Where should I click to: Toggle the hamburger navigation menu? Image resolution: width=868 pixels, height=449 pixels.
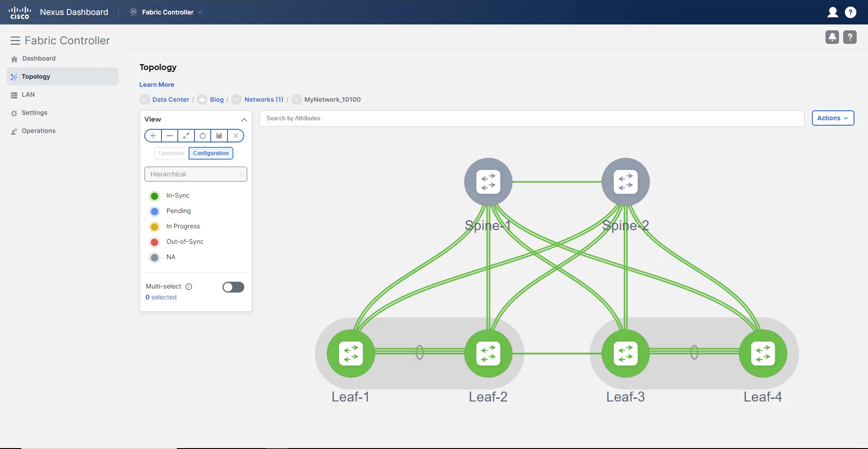[15, 41]
